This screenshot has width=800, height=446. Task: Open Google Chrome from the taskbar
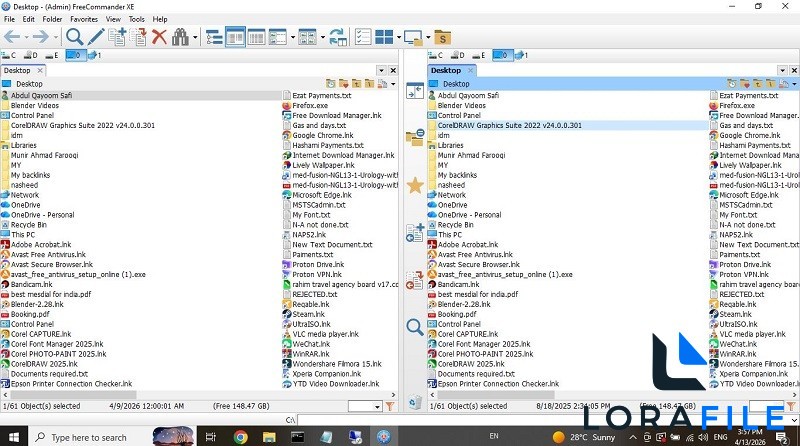click(x=240, y=437)
